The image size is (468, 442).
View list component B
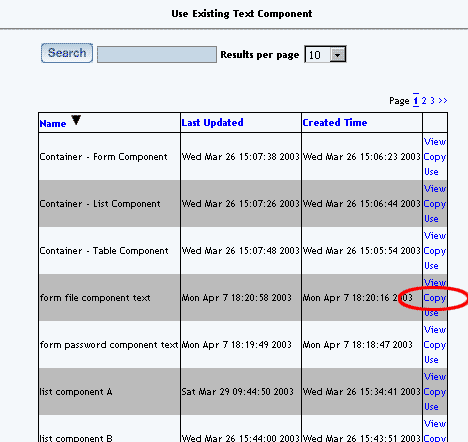coord(435,424)
